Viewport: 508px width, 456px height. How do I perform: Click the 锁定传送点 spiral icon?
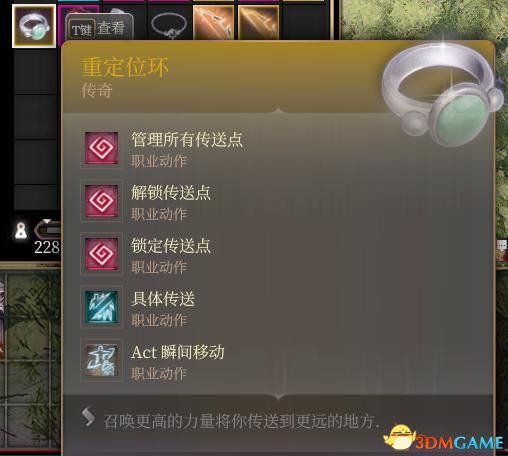point(101,254)
